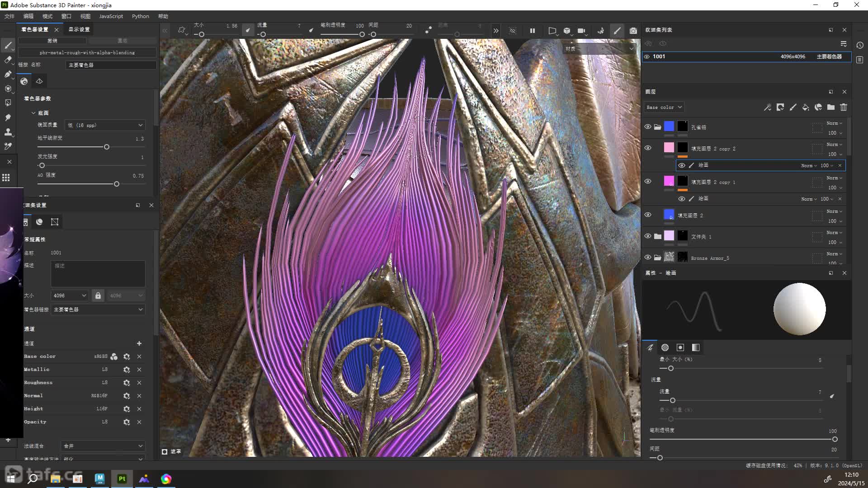Click add mask icon in Layers panel
The width and height of the screenshot is (868, 488).
pos(780,108)
